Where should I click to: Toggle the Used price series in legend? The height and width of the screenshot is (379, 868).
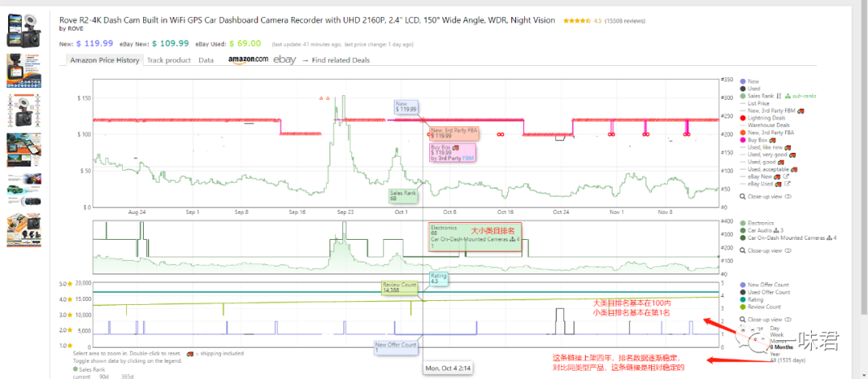click(750, 89)
